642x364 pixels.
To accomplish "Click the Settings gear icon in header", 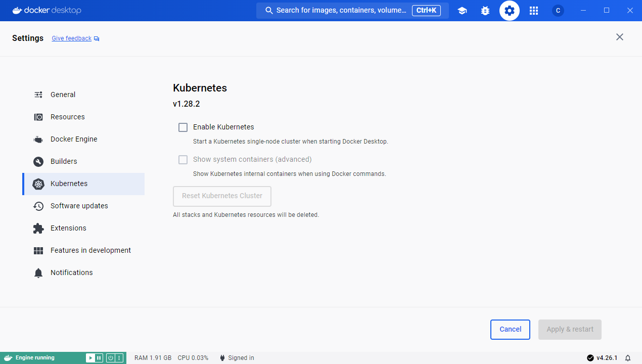I will [510, 11].
